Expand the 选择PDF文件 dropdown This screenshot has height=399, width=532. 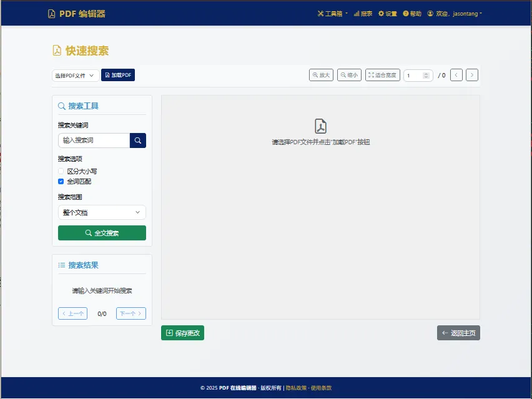tap(76, 76)
